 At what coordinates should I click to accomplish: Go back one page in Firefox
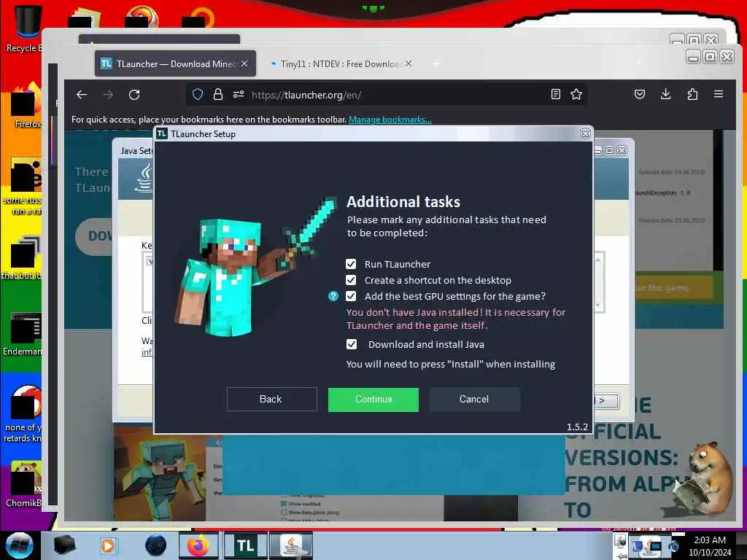pos(82,95)
